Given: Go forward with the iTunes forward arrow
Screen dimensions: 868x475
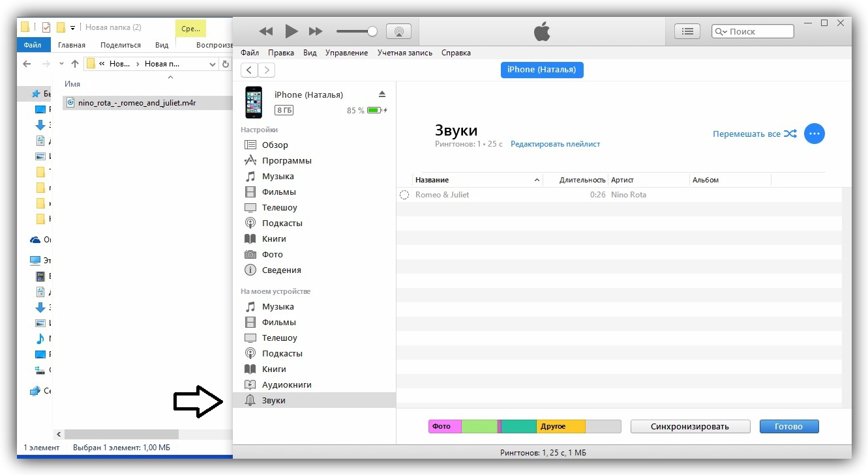Looking at the screenshot, I should 266,70.
